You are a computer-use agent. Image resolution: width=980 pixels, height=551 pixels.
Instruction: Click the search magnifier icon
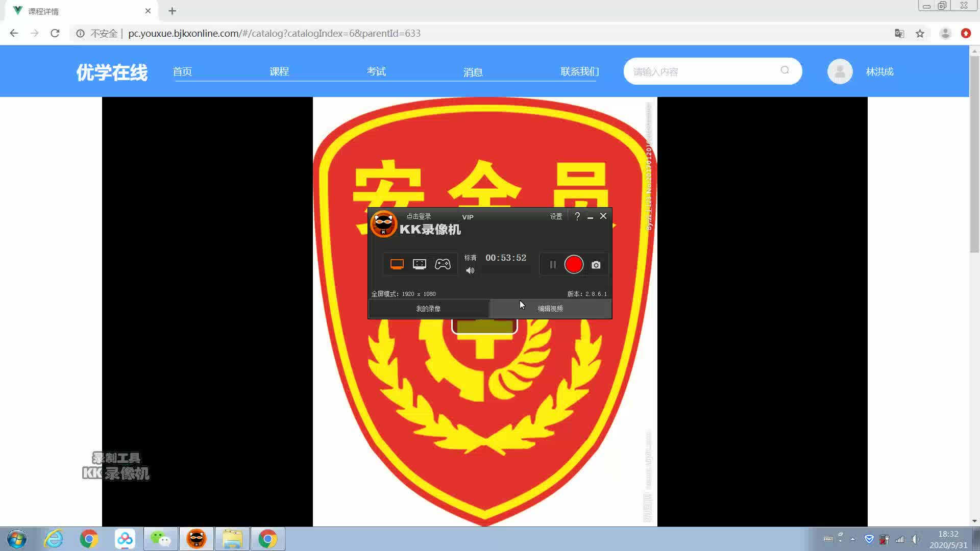(x=785, y=70)
